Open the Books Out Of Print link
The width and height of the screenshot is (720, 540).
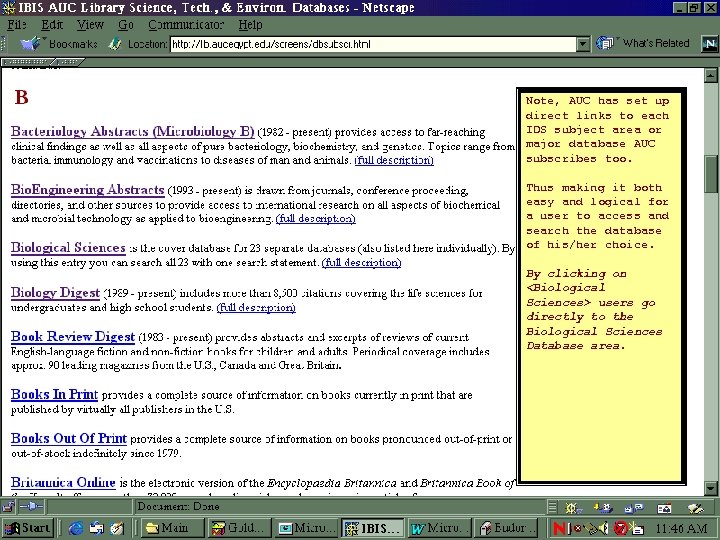(x=69, y=438)
